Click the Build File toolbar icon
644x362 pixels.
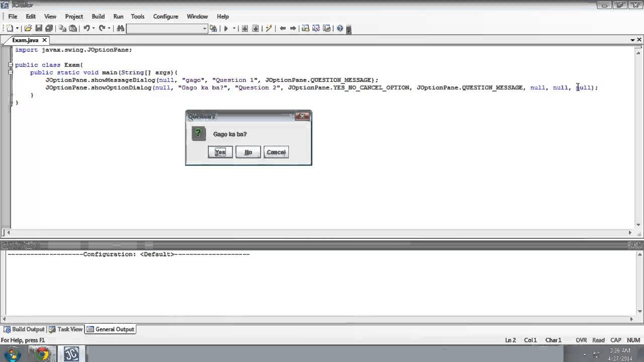pos(245,29)
